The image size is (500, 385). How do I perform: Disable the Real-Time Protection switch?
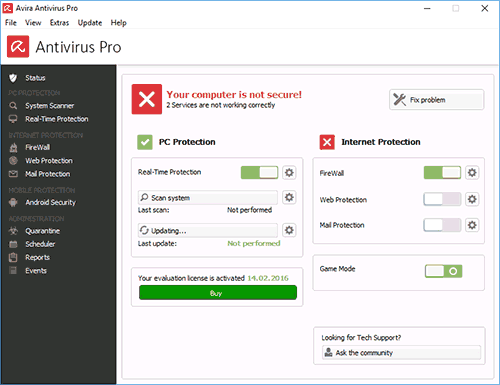pos(260,172)
